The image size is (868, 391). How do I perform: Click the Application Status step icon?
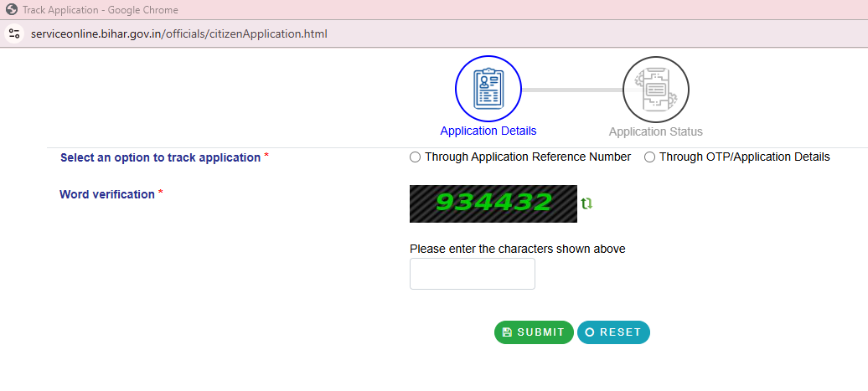click(656, 89)
